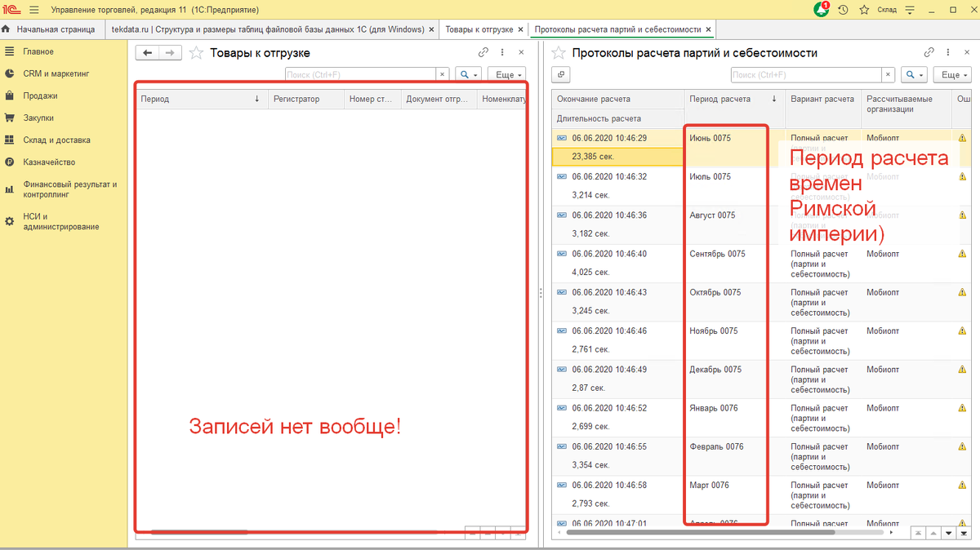The image size is (980, 550).
Task: Click the open-in-new-window icon above Окончание расчета
Action: [561, 74]
